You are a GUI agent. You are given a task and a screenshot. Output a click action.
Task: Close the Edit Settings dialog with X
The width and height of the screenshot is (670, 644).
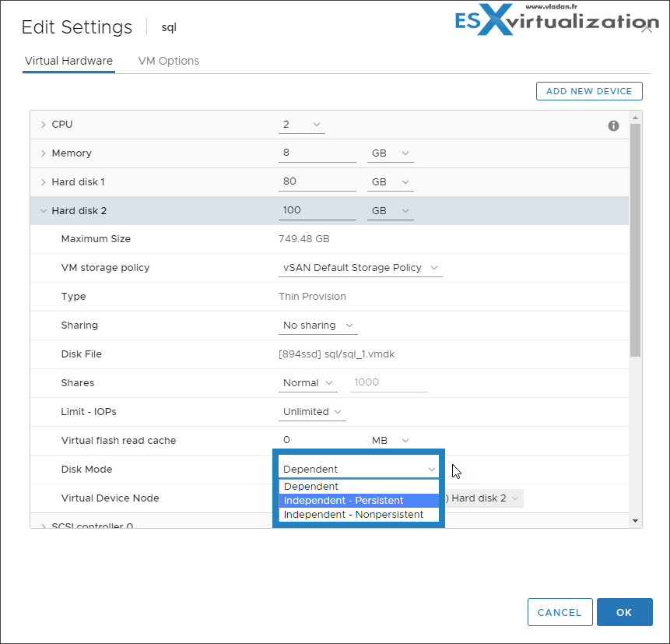pyautogui.click(x=647, y=29)
